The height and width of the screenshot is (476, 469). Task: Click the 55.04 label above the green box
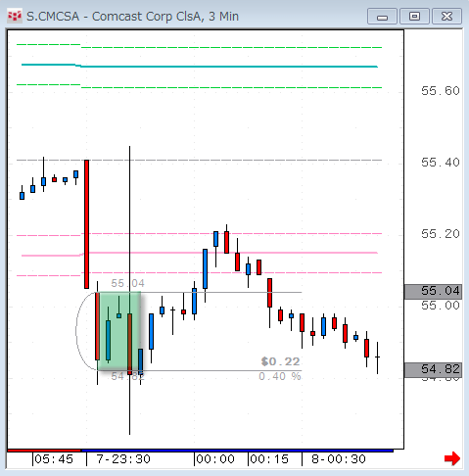pos(127,283)
